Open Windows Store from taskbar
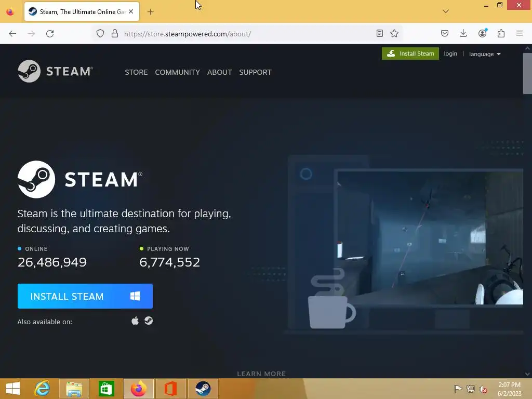 click(106, 389)
